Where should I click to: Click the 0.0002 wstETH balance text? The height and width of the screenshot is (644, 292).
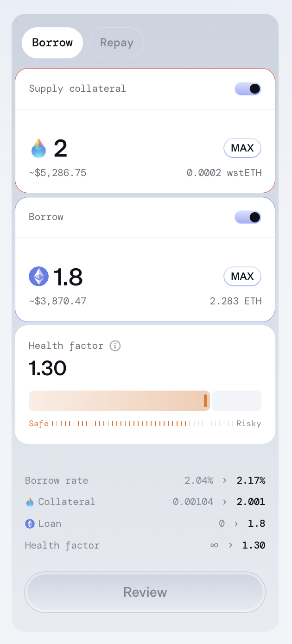224,173
